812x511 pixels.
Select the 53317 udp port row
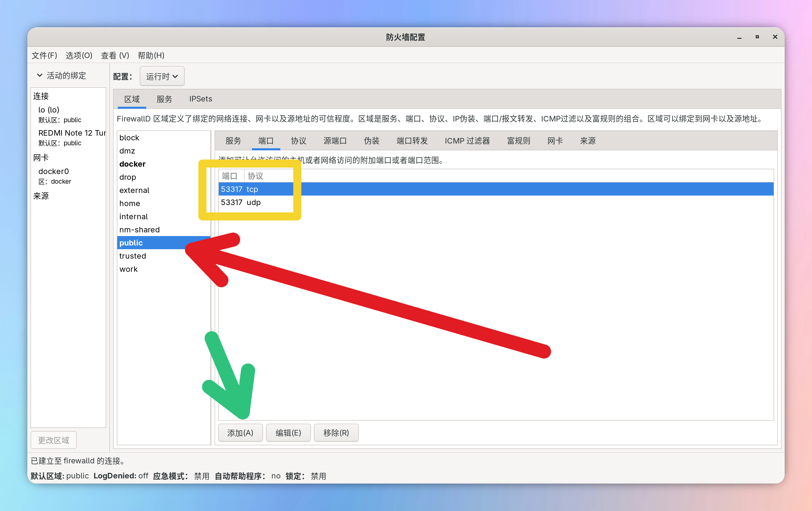pos(241,203)
